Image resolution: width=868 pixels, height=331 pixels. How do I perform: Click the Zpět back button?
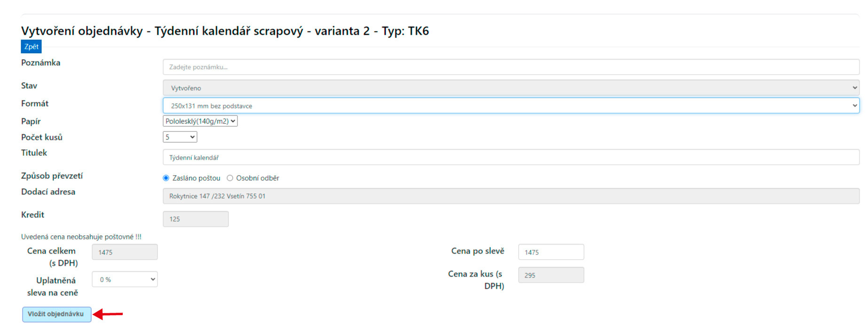(31, 46)
